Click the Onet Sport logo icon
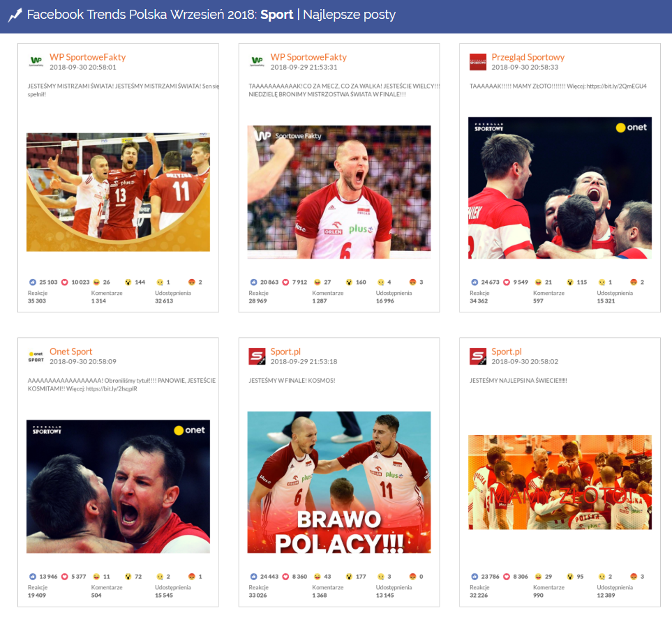This screenshot has width=672, height=622. [x=36, y=356]
